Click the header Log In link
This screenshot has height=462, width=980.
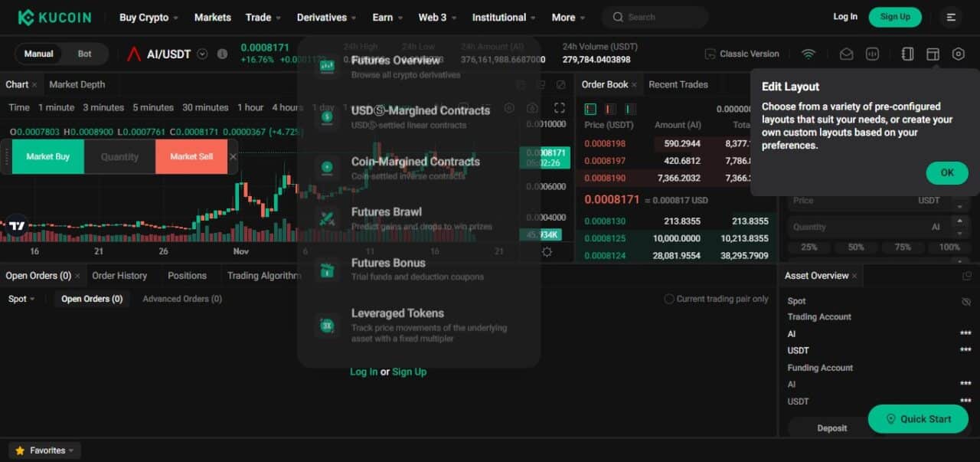coord(845,17)
